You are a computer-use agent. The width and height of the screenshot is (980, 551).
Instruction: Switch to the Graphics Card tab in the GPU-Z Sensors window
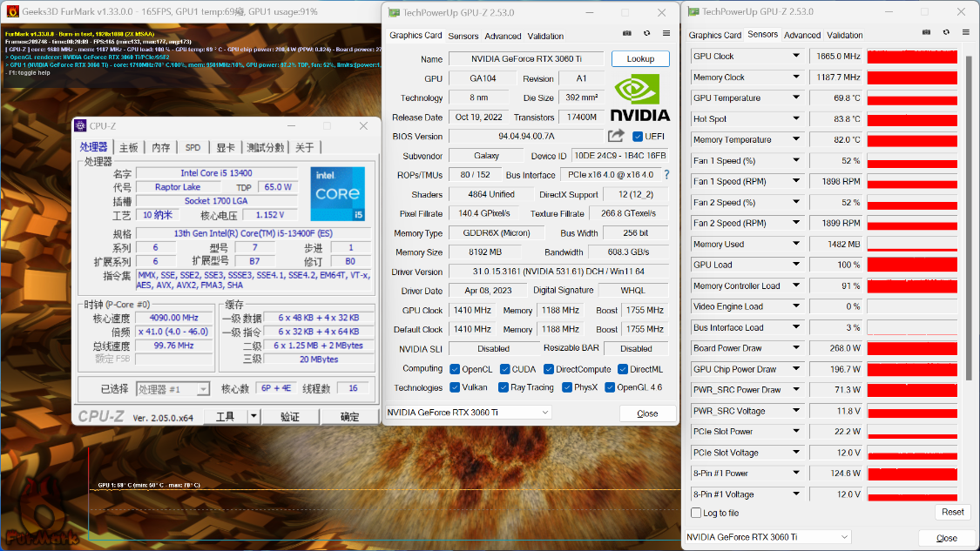pyautogui.click(x=715, y=35)
